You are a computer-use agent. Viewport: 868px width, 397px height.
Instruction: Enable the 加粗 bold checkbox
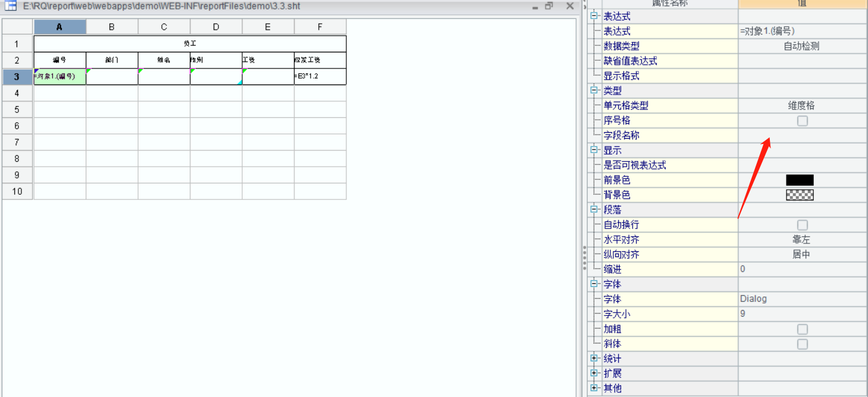pos(803,329)
